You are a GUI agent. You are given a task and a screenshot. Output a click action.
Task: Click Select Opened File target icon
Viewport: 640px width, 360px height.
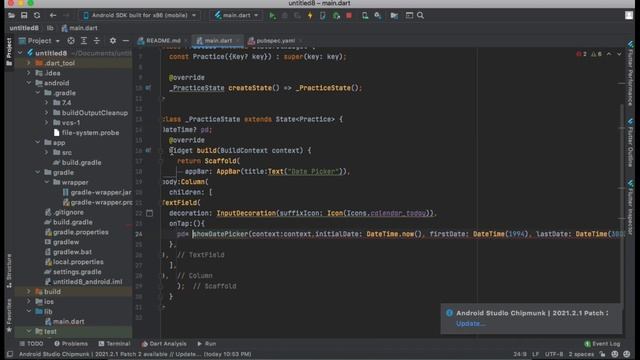[71, 41]
